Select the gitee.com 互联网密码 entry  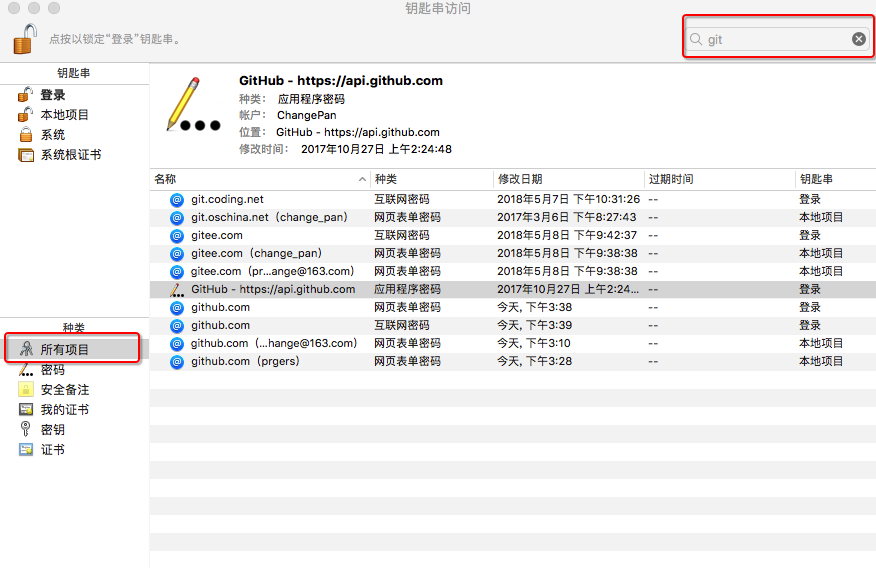[x=513, y=235]
